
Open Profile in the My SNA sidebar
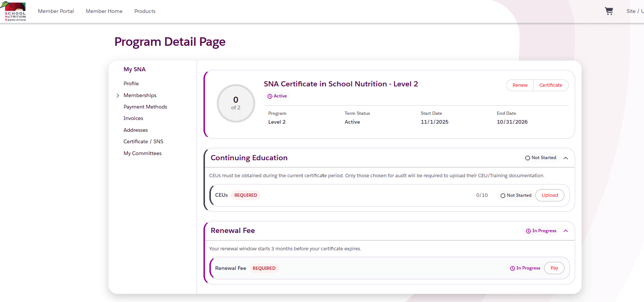pos(131,83)
